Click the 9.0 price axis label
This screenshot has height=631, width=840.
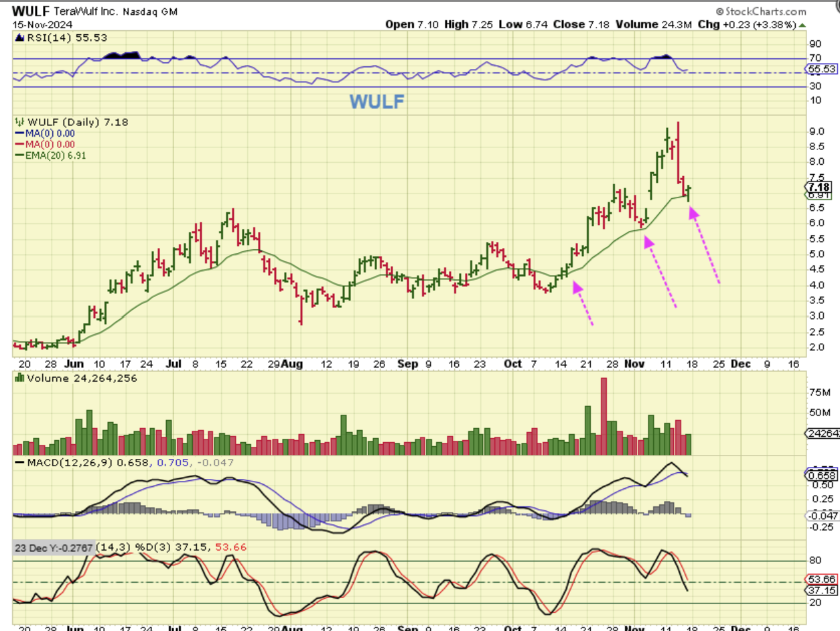(817, 131)
